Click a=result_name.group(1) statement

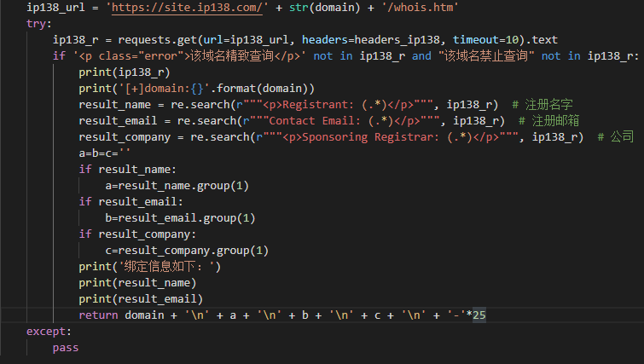coord(177,186)
